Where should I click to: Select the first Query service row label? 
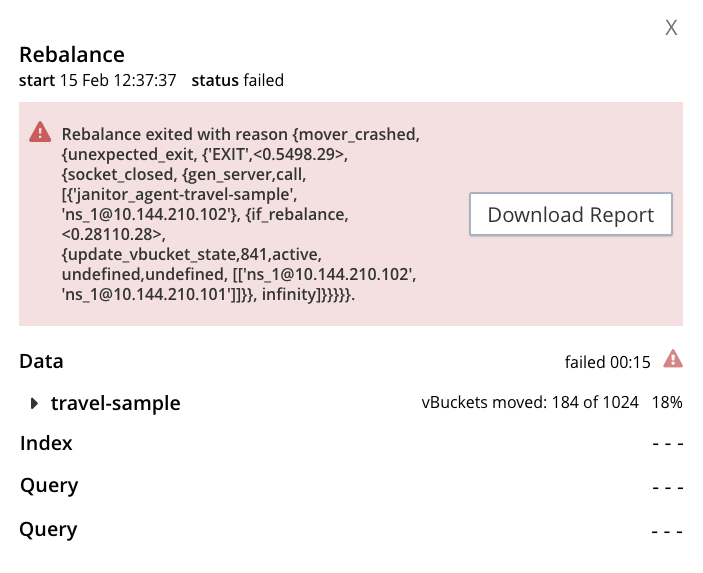coord(49,486)
